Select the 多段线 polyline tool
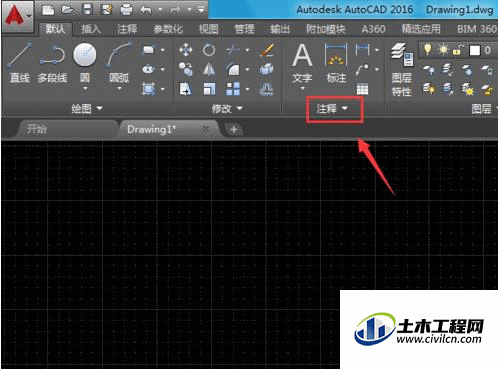 pos(52,63)
